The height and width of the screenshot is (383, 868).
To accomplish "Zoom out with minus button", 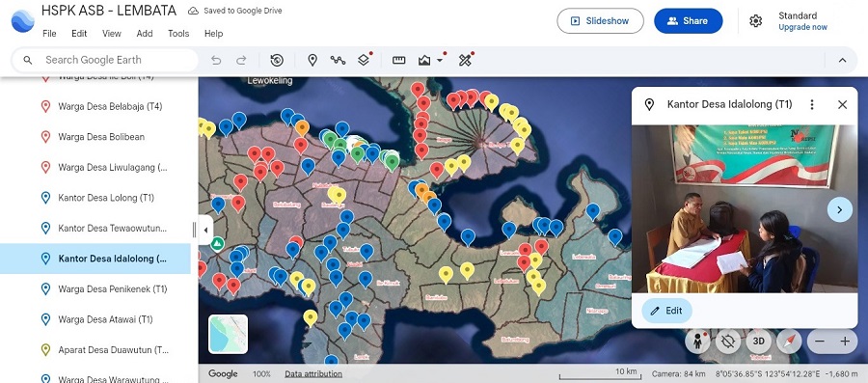I will pos(820,342).
